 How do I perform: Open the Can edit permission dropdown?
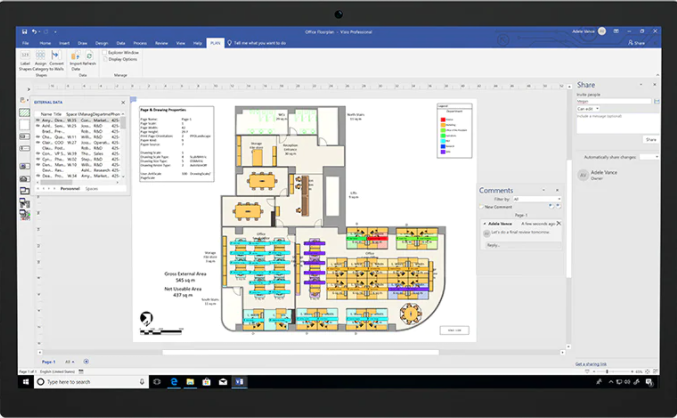coord(588,109)
